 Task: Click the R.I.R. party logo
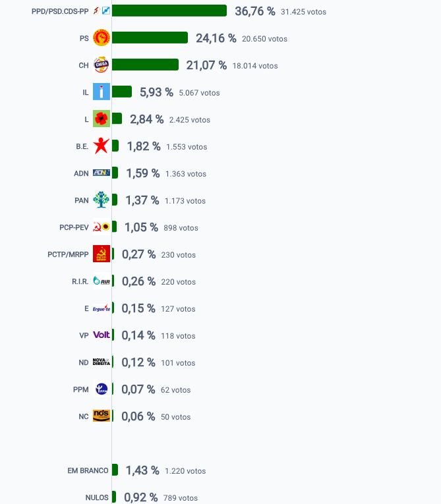point(102,281)
